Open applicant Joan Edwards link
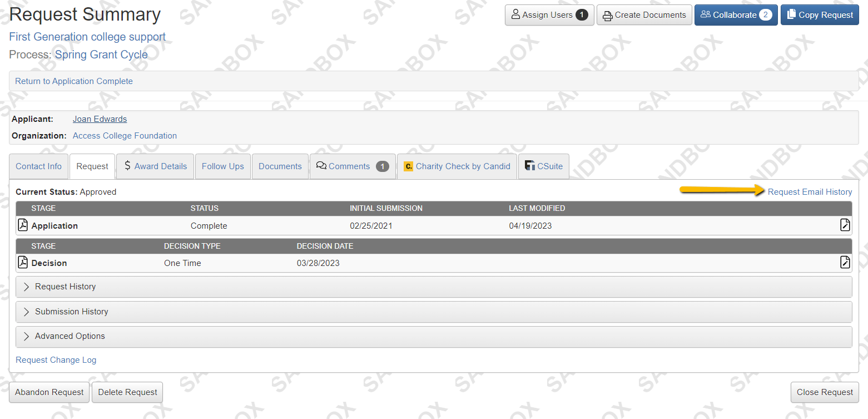Screen dimensions: 868x419 click(x=100, y=119)
